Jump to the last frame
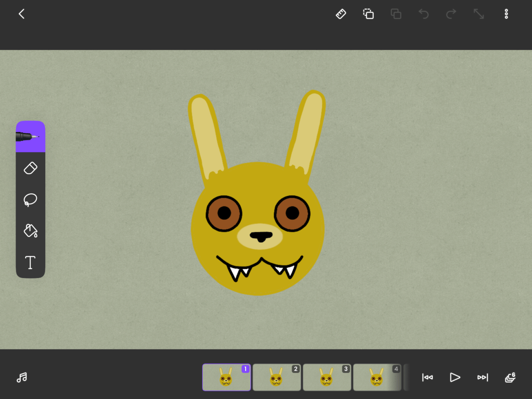This screenshot has height=399, width=532. click(x=482, y=377)
